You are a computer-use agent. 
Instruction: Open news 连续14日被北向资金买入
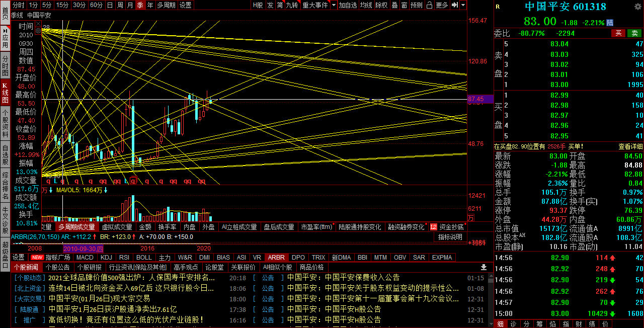pos(131,288)
